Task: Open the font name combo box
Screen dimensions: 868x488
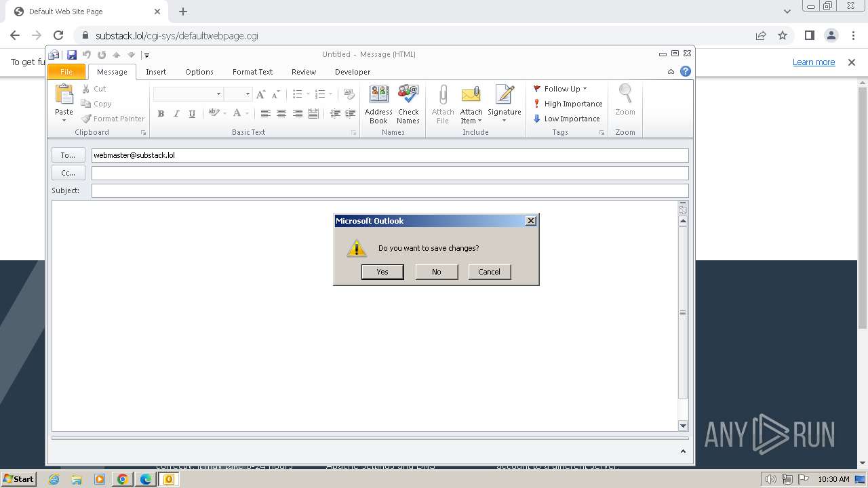Action: click(x=188, y=94)
